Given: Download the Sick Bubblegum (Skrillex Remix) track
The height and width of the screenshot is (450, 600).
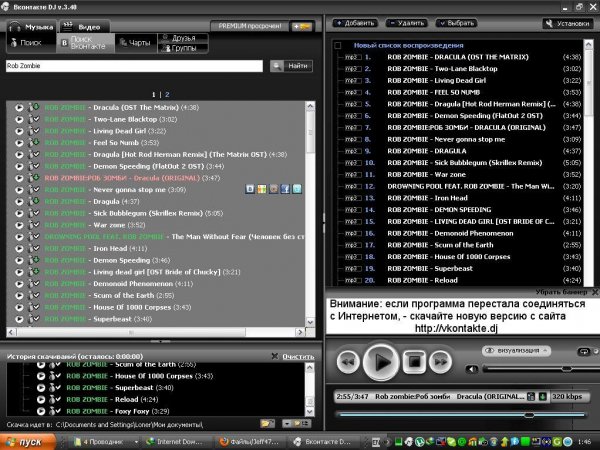Looking at the screenshot, I should tap(34, 213).
